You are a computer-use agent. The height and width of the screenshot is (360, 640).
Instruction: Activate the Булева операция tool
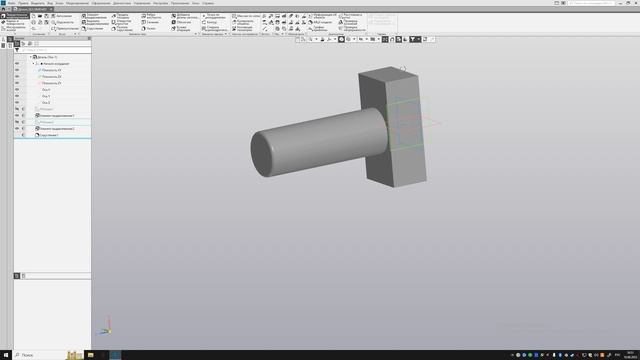coord(181,29)
